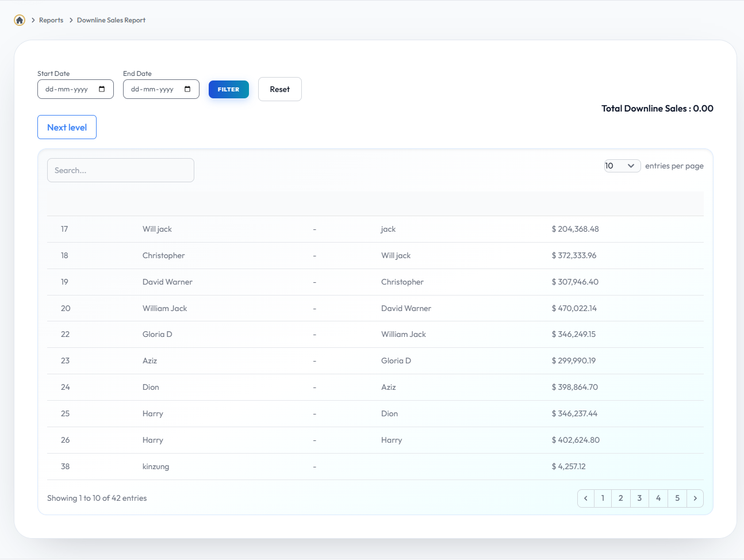Click sponsor Gloria D in row 23
The height and width of the screenshot is (560, 744).
tap(396, 360)
